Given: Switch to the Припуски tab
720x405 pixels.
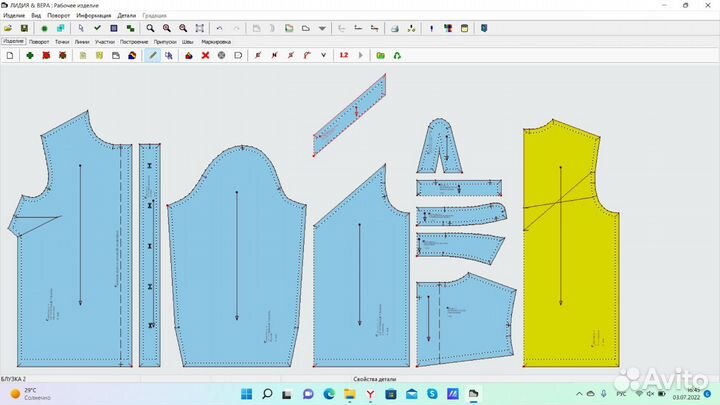Looking at the screenshot, I should tap(165, 42).
